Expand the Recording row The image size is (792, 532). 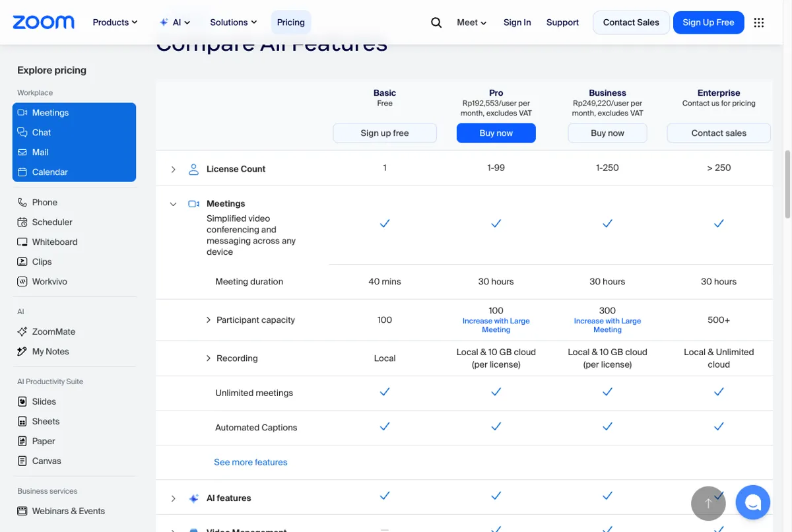click(209, 358)
